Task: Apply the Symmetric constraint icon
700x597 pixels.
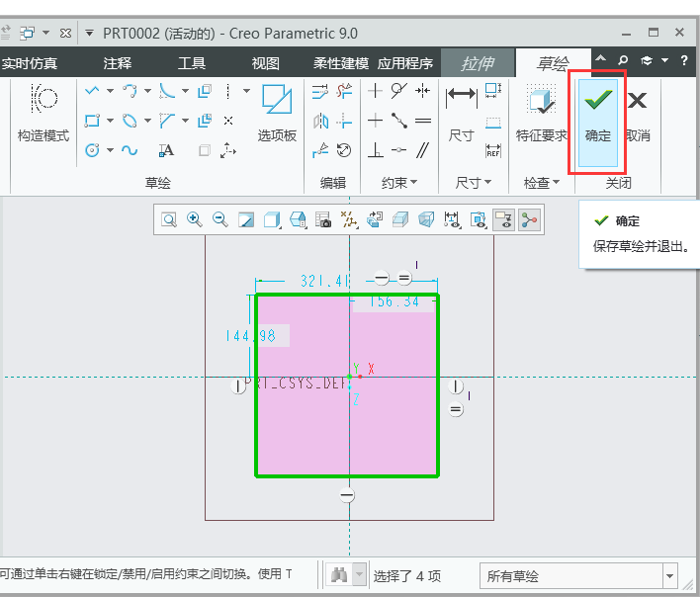Action: tap(422, 91)
